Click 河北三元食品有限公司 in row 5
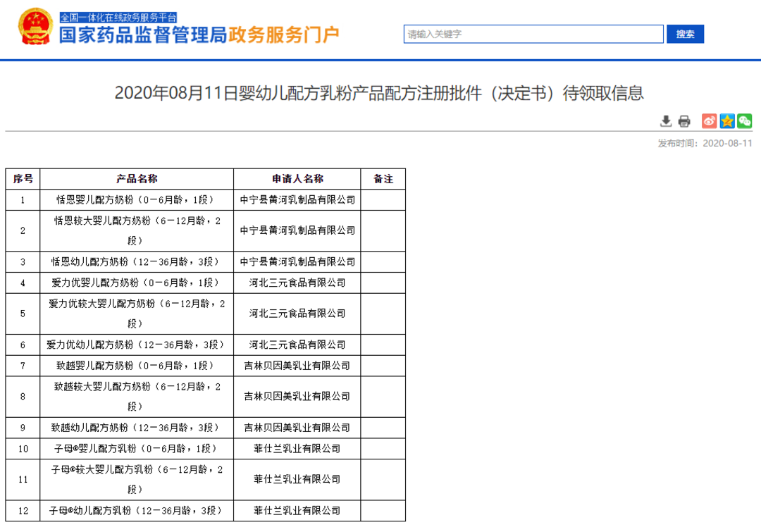This screenshot has height=532, width=761. (x=297, y=314)
